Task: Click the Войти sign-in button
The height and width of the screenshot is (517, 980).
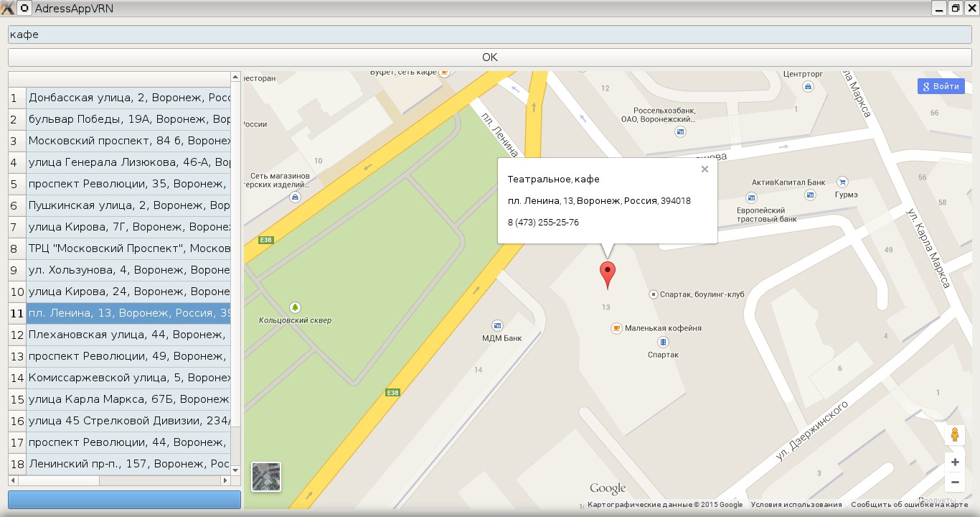Action: coord(941,86)
